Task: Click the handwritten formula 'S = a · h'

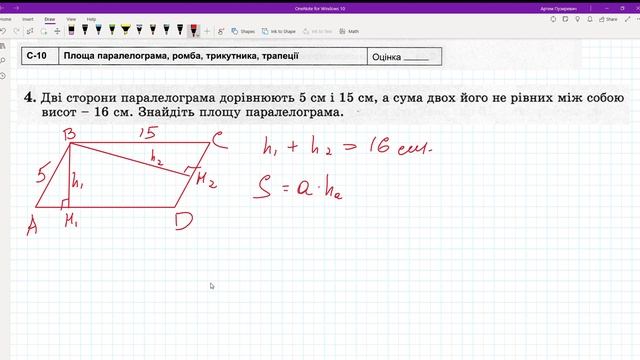Action: pos(298,188)
